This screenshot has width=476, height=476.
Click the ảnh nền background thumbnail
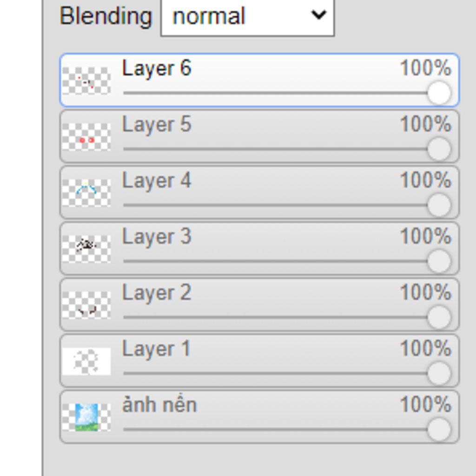[86, 417]
